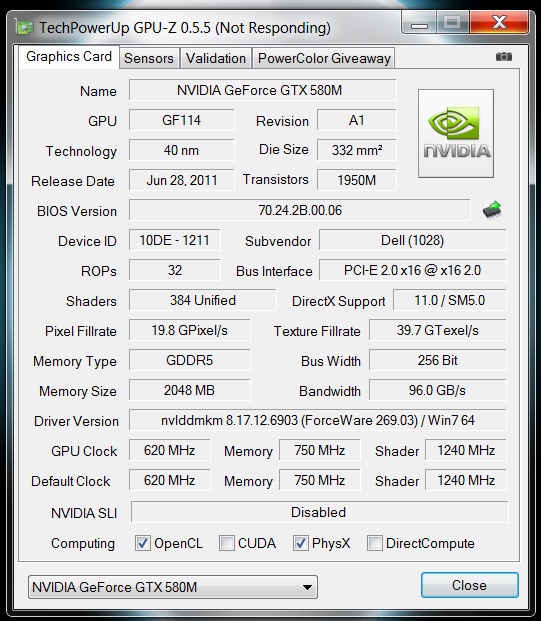Select the Graphics Card tab

pos(69,57)
